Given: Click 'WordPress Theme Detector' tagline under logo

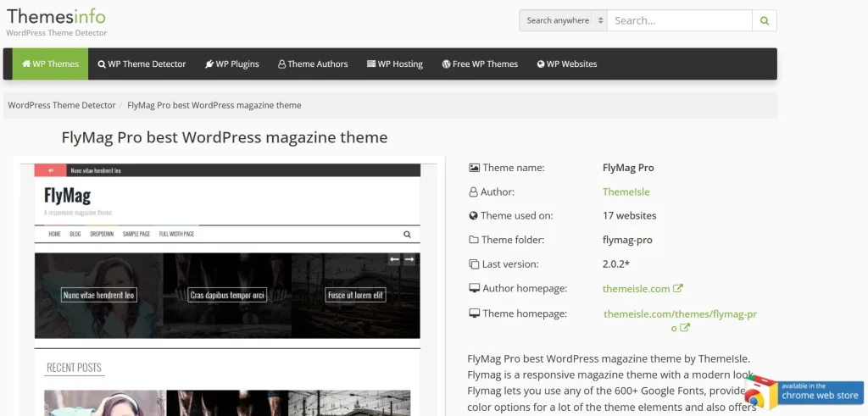Looking at the screenshot, I should (57, 33).
